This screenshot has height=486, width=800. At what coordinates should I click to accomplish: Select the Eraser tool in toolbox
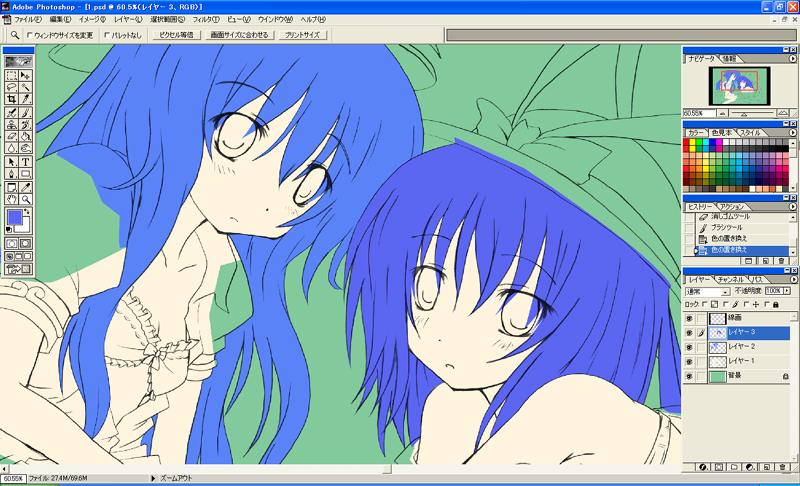pos(12,136)
